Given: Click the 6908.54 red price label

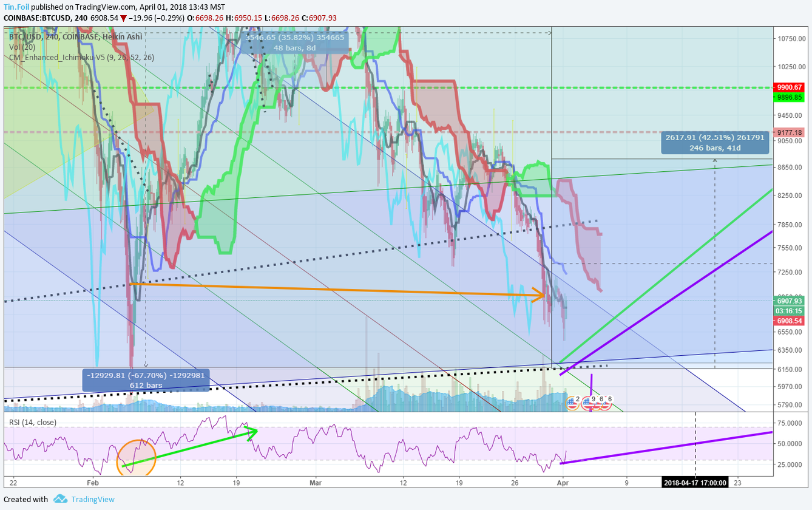Looking at the screenshot, I should point(789,319).
